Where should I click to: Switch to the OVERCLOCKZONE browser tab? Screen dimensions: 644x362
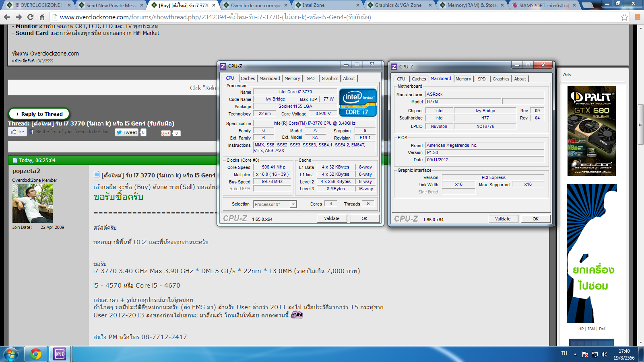[39, 5]
